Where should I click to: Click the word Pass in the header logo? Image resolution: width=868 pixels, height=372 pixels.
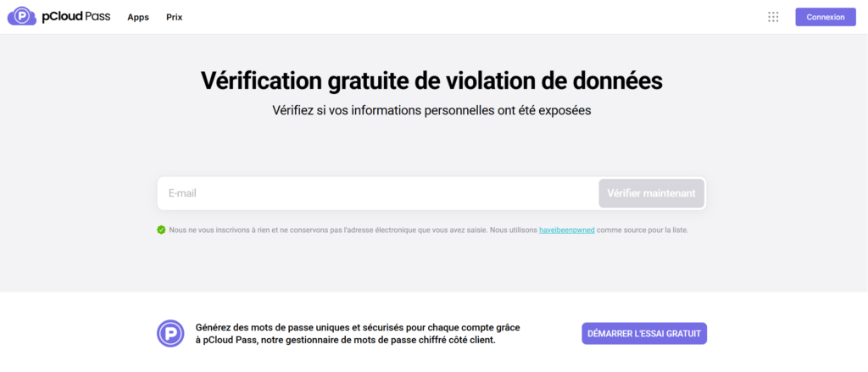pos(98,17)
